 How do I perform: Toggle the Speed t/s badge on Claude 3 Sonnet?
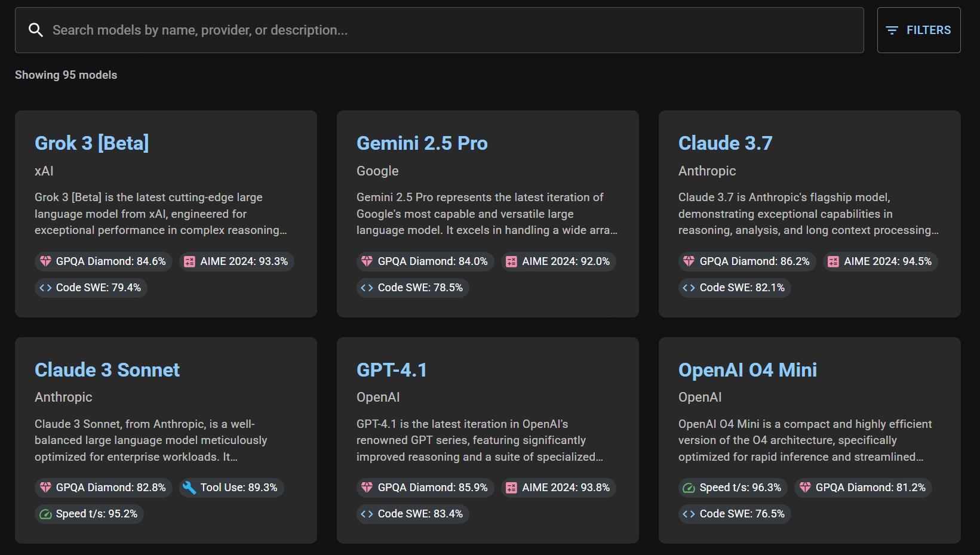pos(88,513)
